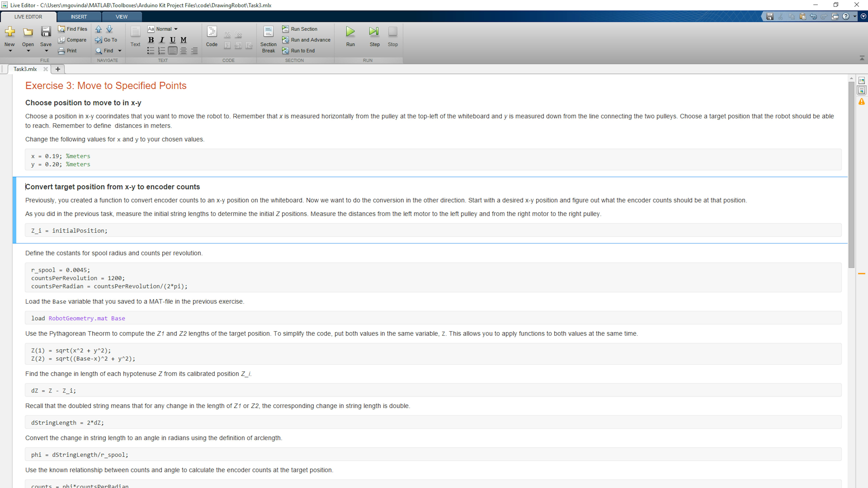The width and height of the screenshot is (868, 488).
Task: Click the orange warning indicator icon
Action: (x=862, y=101)
